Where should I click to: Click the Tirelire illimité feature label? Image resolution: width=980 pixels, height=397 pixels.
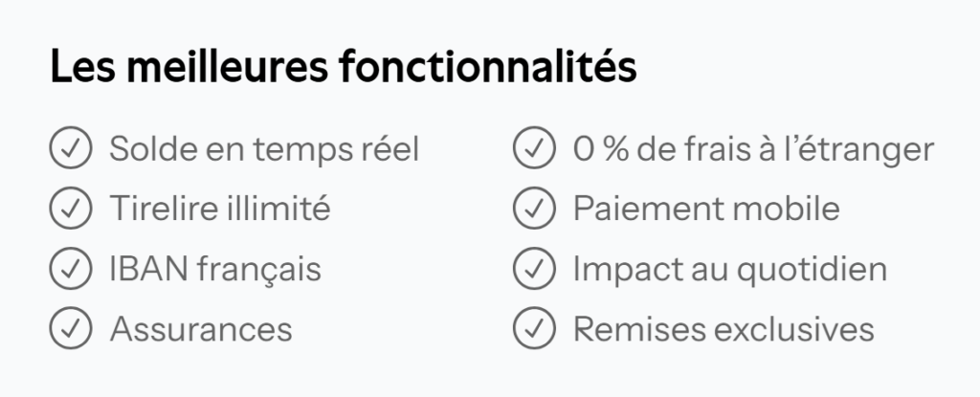(x=219, y=210)
